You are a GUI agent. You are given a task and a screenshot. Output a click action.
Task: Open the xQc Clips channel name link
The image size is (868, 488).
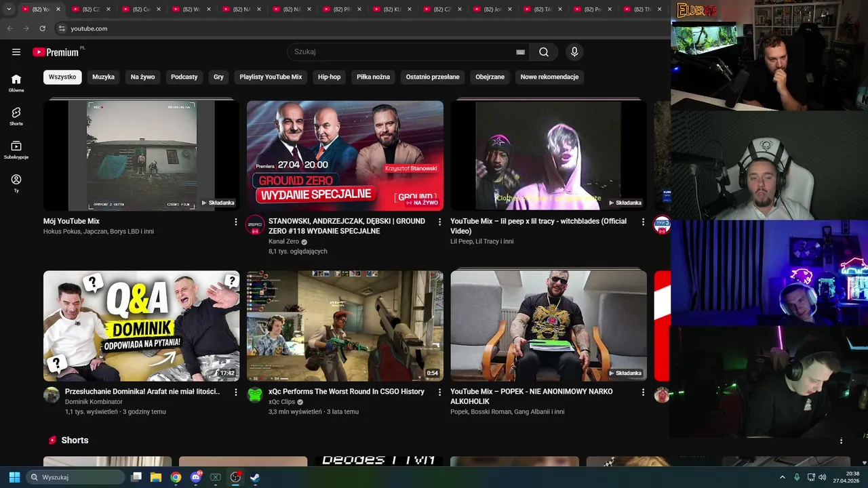click(x=282, y=402)
